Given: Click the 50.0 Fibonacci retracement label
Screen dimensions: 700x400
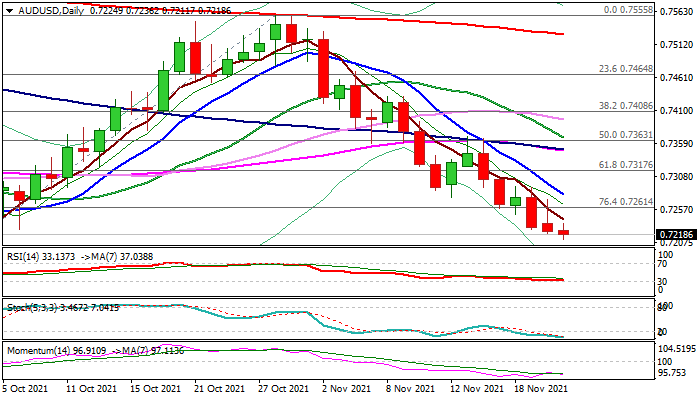Looking at the screenshot, I should tap(625, 134).
